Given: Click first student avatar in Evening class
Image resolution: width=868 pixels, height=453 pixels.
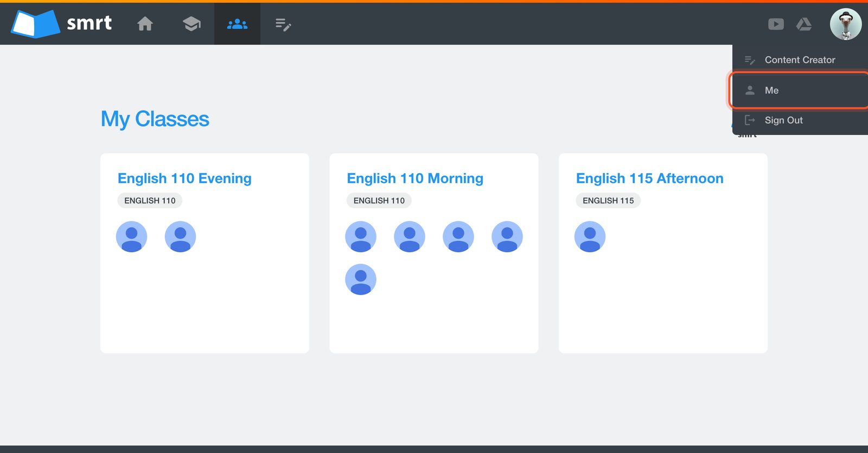Looking at the screenshot, I should click(131, 237).
